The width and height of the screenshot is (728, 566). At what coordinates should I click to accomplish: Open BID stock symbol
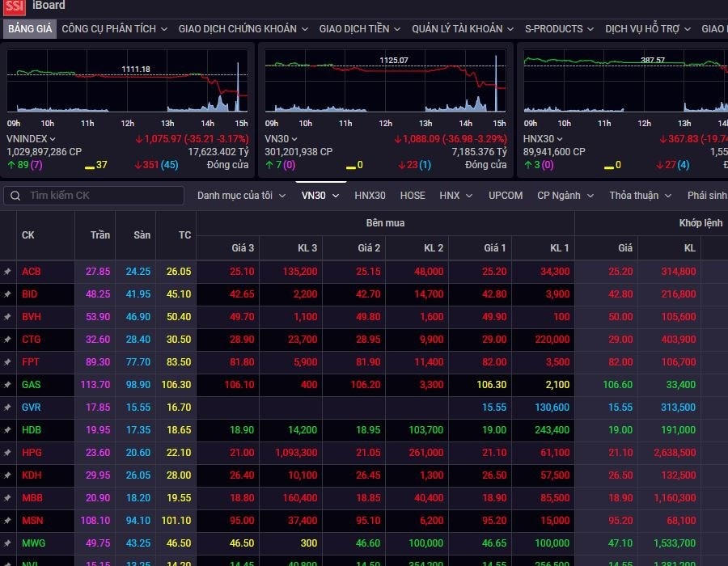click(x=30, y=294)
